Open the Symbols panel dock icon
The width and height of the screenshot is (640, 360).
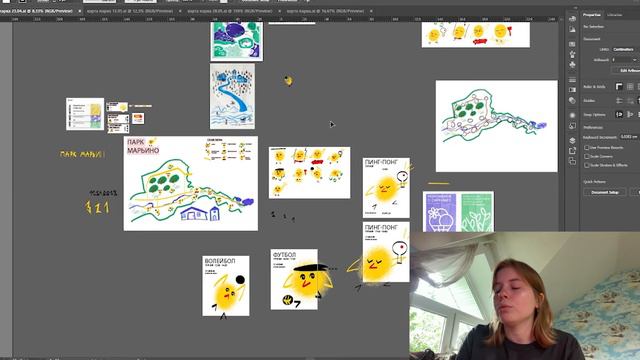(x=572, y=64)
